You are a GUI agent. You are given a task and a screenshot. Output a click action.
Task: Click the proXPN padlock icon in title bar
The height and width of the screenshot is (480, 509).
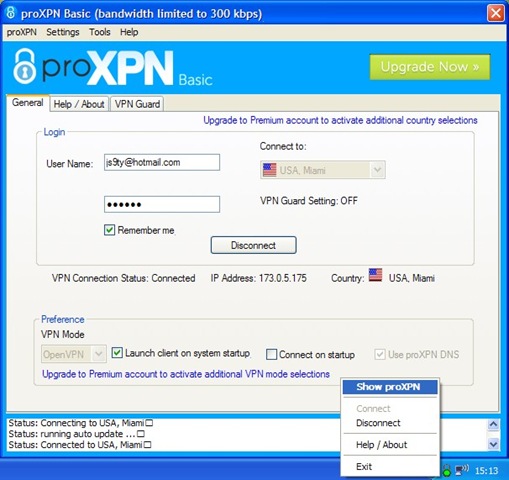click(11, 13)
